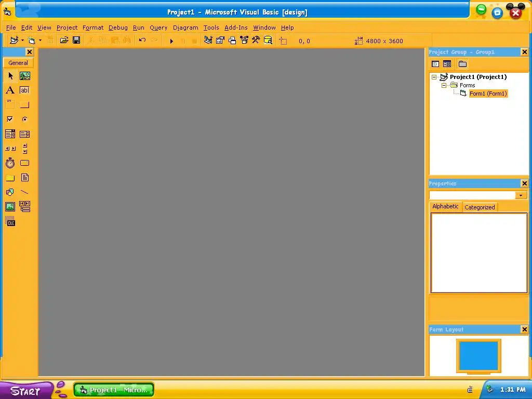This screenshot has width=532, height=399.
Task: Toggle Folders in Project panel
Action: 462,64
